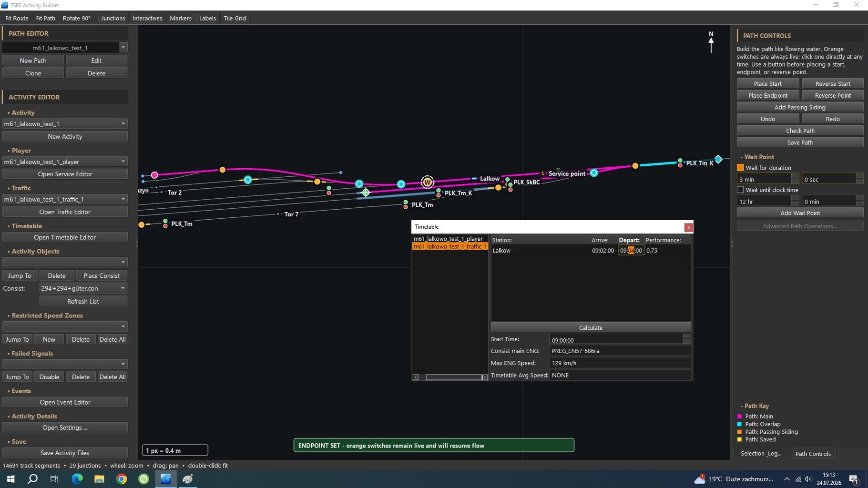The width and height of the screenshot is (868, 488).
Task: Switch to the Selection_Leg... tab
Action: point(761,454)
